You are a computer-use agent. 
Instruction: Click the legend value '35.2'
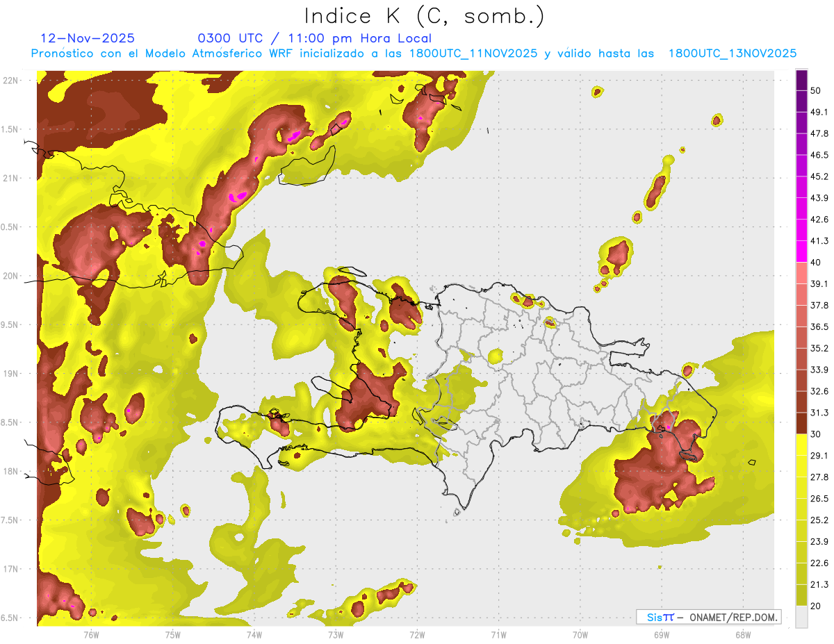819,348
